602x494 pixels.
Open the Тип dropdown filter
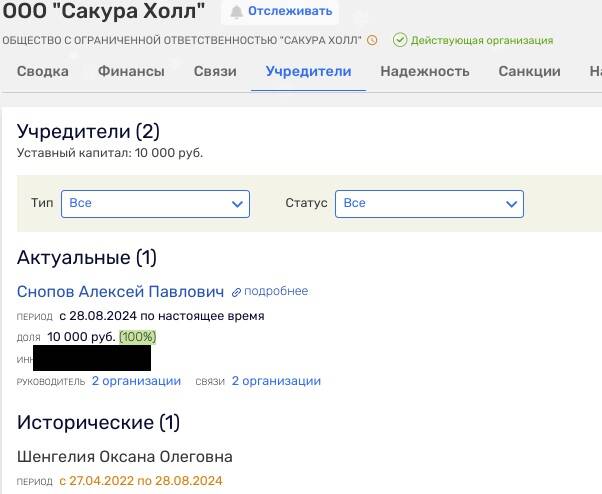coord(155,203)
